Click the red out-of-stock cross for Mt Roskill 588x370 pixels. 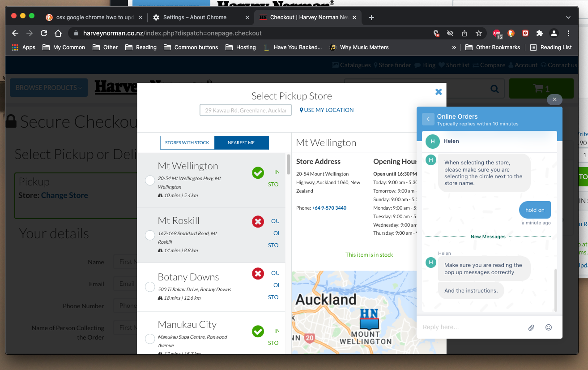(x=258, y=221)
